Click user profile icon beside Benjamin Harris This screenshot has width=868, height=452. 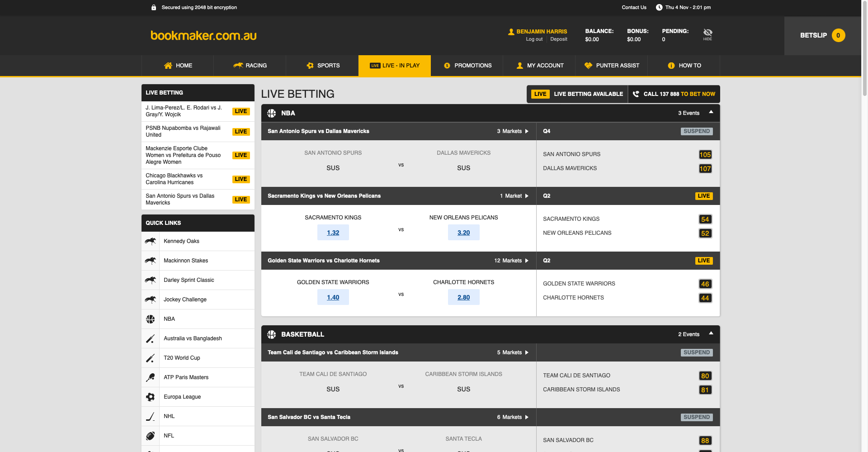(511, 32)
